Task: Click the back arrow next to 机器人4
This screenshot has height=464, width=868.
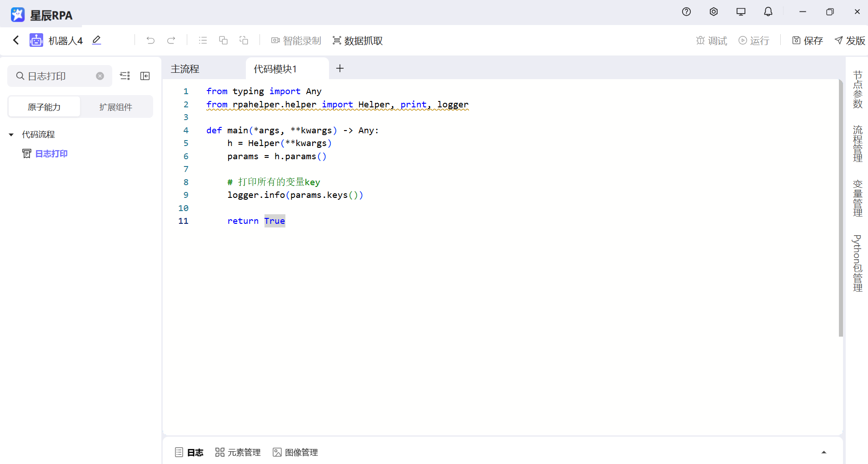Action: (x=16, y=40)
